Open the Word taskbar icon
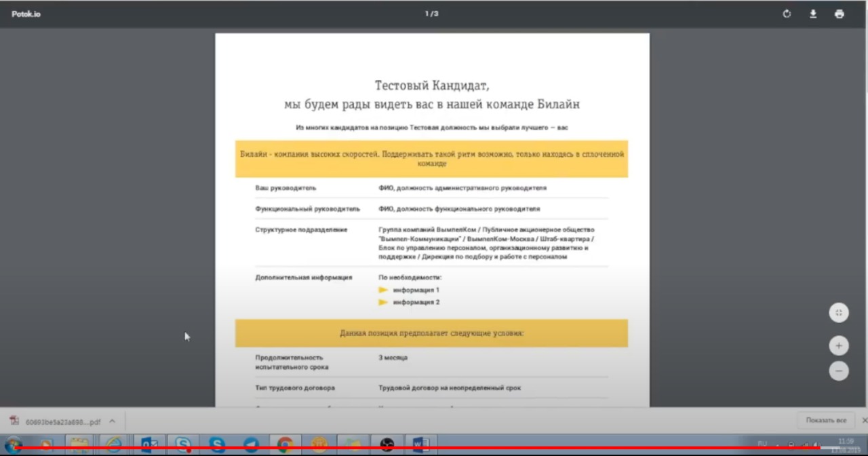This screenshot has height=456, width=868. pyautogui.click(x=420, y=445)
